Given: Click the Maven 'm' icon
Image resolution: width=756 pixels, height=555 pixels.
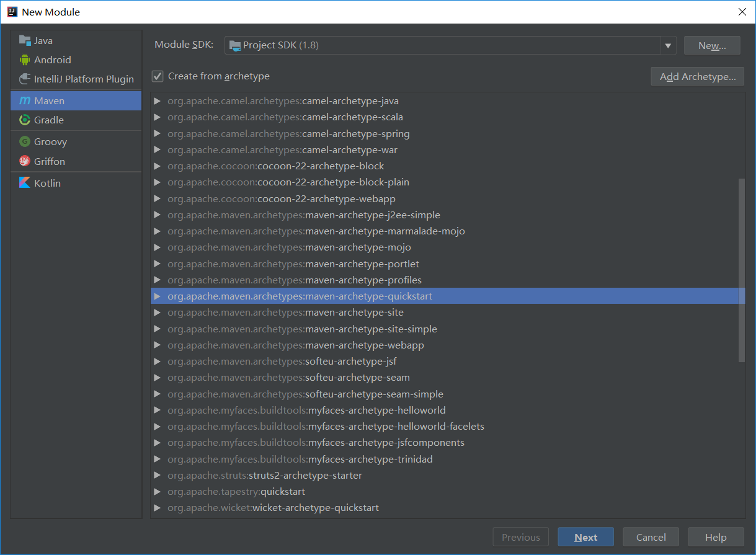Looking at the screenshot, I should (x=25, y=100).
